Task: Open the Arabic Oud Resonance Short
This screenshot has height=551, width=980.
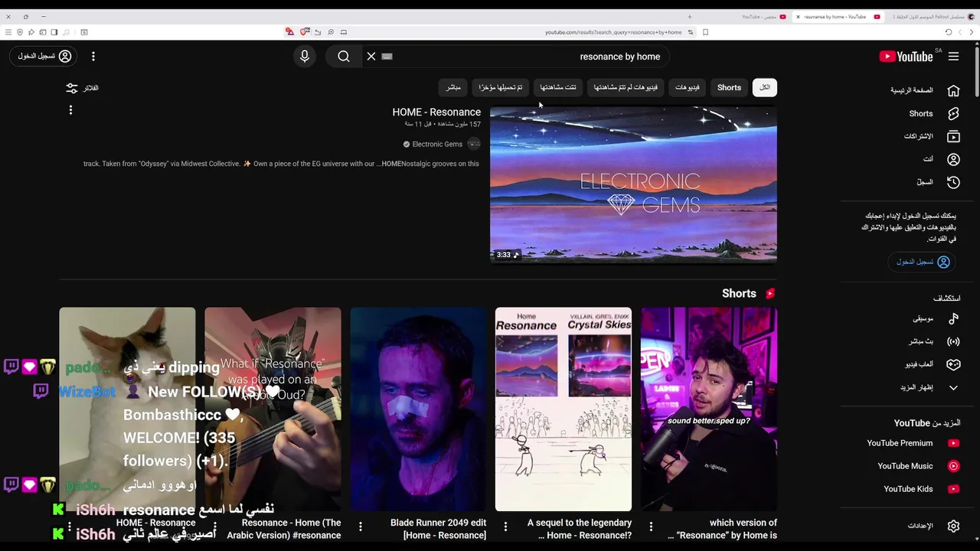Action: (x=273, y=409)
